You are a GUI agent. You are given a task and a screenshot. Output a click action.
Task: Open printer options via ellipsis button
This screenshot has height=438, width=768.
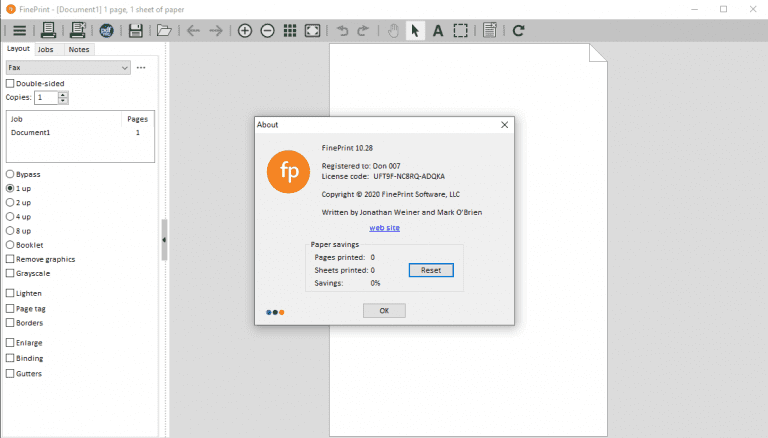coord(141,68)
